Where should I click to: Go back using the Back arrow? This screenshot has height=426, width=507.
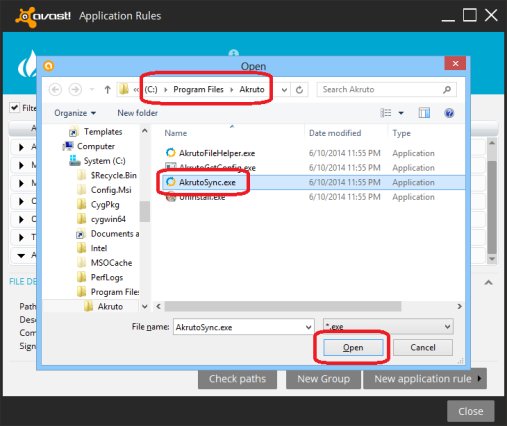tap(55, 90)
